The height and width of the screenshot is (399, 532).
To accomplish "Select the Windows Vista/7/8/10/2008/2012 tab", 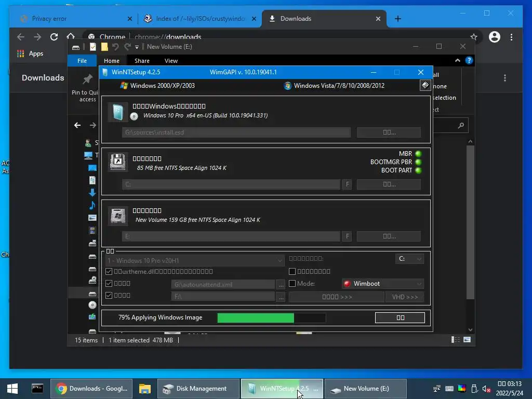I will pos(334,86).
